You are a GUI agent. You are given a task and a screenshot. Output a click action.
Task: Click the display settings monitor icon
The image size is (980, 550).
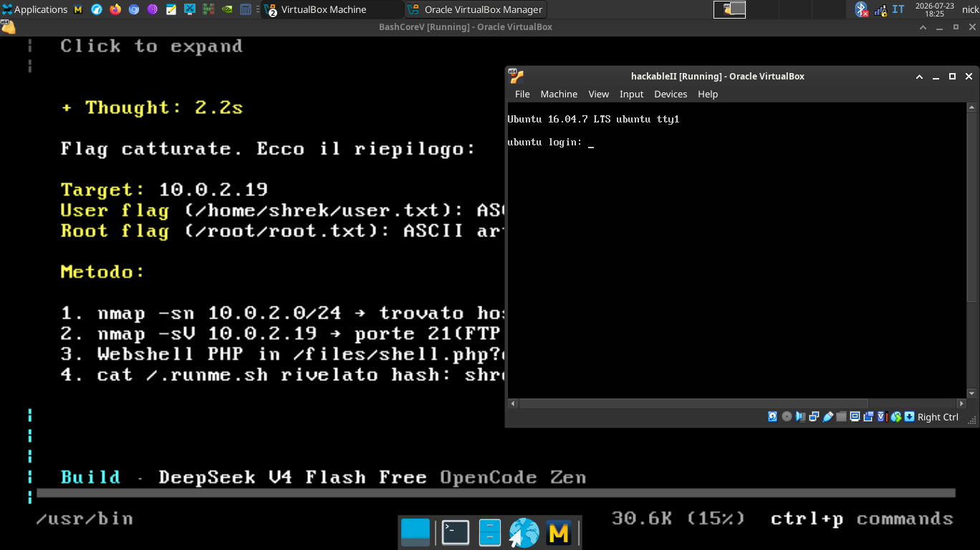(x=855, y=417)
